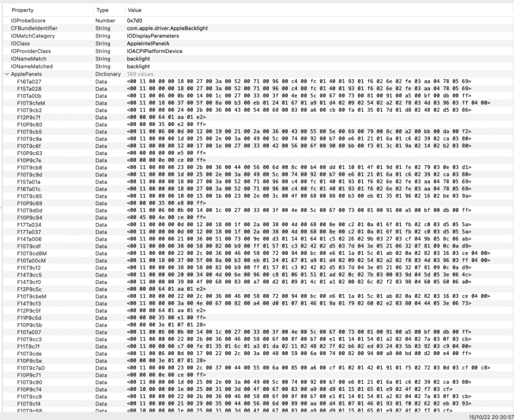Screen dimensions: 514x420
Task: Select the F10P9c94 entry
Action: point(30,218)
